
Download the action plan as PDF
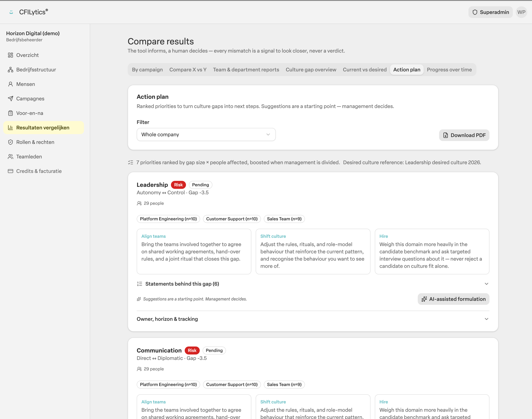pos(464,135)
